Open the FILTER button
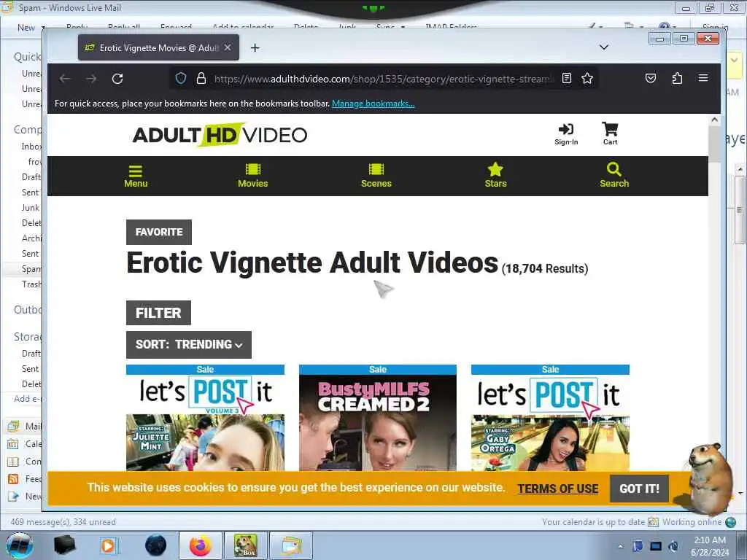Image resolution: width=747 pixels, height=560 pixels. (x=158, y=313)
